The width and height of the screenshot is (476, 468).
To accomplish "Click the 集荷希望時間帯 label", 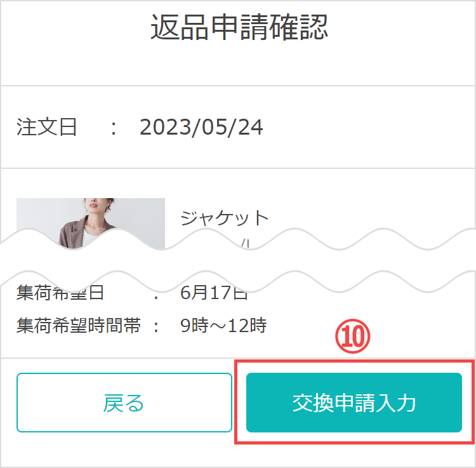I will [78, 326].
